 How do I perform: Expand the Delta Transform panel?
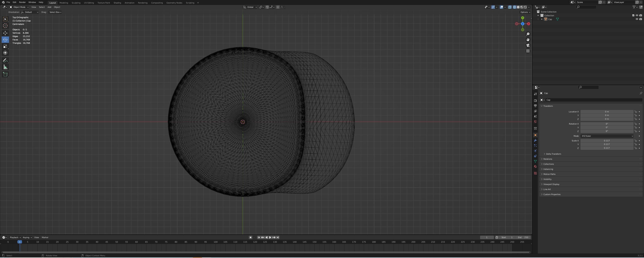pyautogui.click(x=553, y=154)
